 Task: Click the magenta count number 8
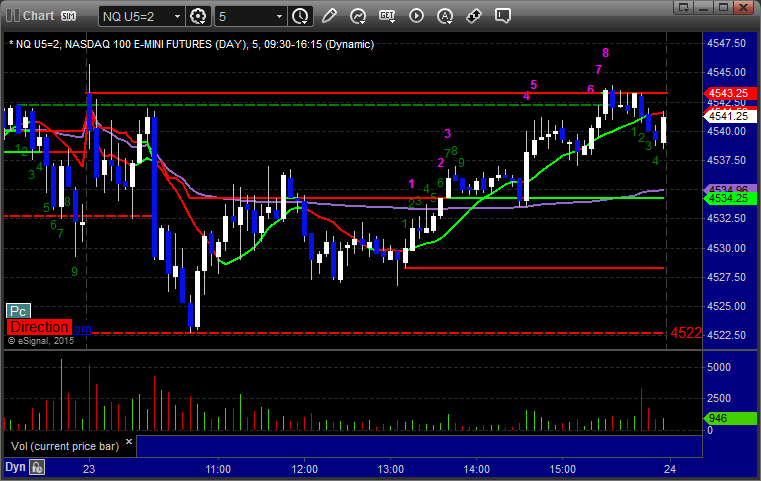pos(605,52)
